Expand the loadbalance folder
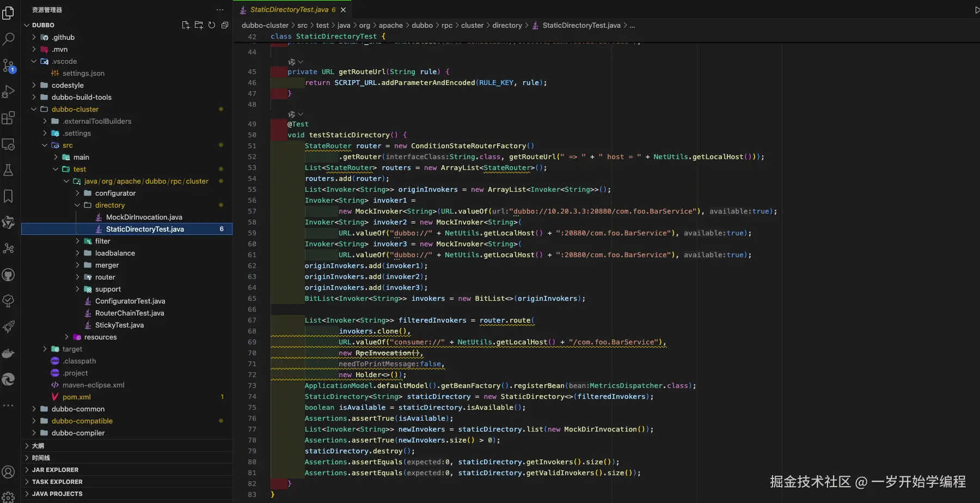Image resolution: width=980 pixels, height=503 pixels. click(x=77, y=253)
